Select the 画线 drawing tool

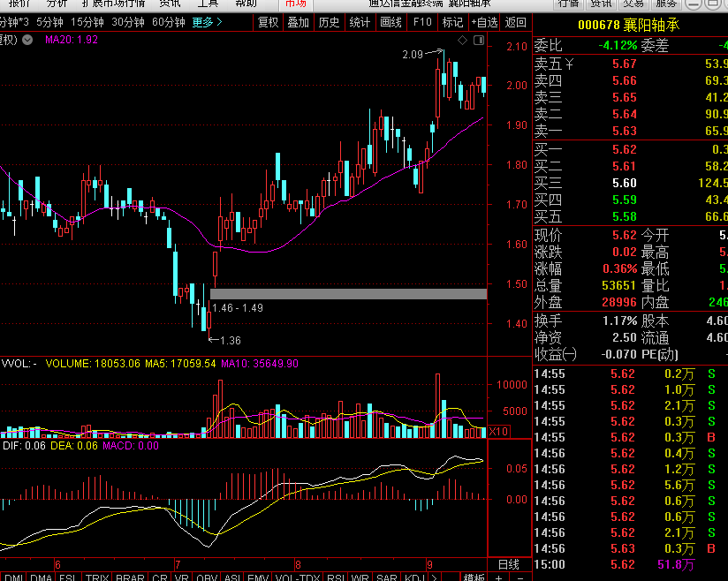pyautogui.click(x=391, y=22)
